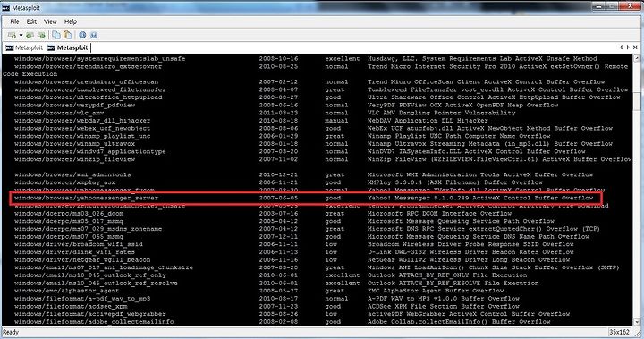Open the File menu
The image size is (644, 339).
(x=15, y=21)
